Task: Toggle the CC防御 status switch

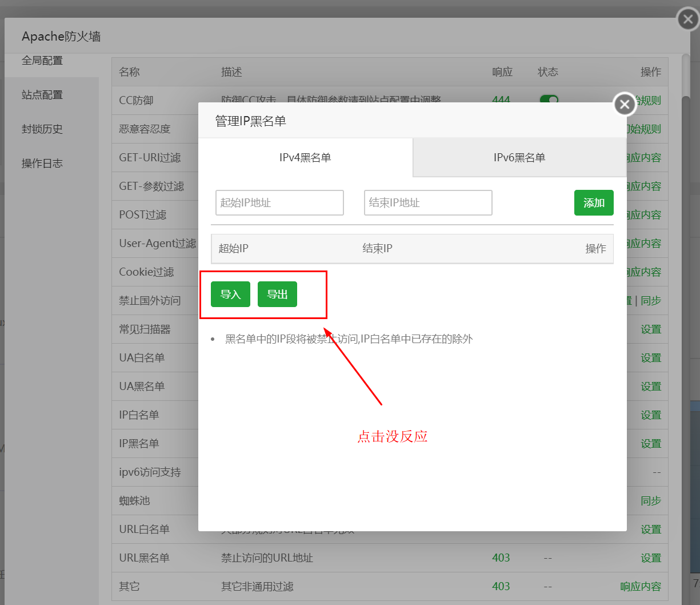Action: click(x=549, y=99)
